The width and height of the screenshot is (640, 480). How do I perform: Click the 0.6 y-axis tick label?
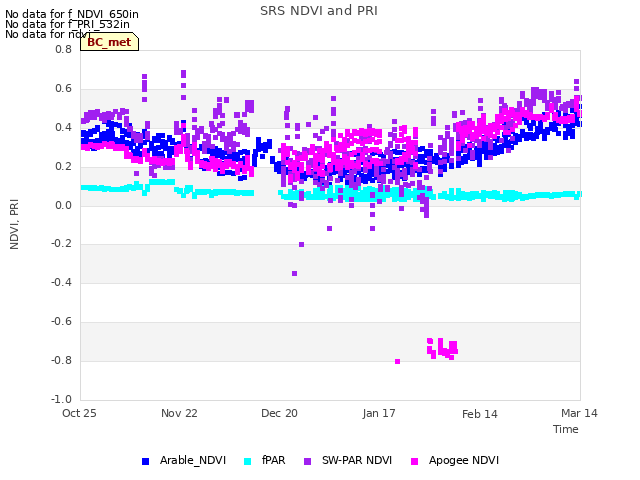(63, 89)
